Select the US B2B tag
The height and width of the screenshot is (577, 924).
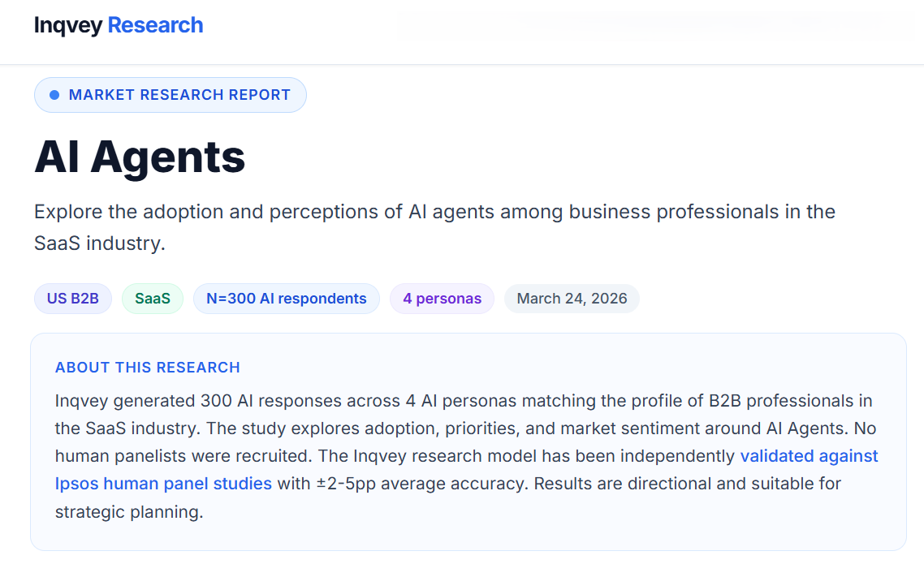[73, 299]
